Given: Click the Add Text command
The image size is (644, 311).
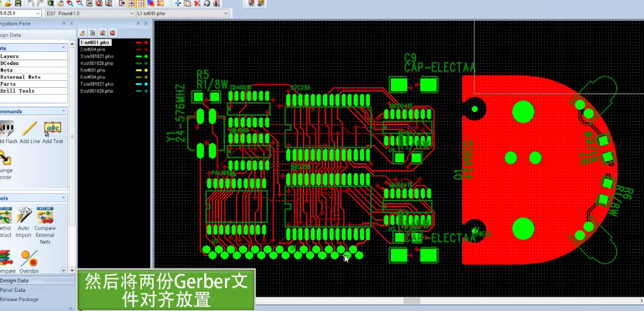Looking at the screenshot, I should pyautogui.click(x=52, y=132).
